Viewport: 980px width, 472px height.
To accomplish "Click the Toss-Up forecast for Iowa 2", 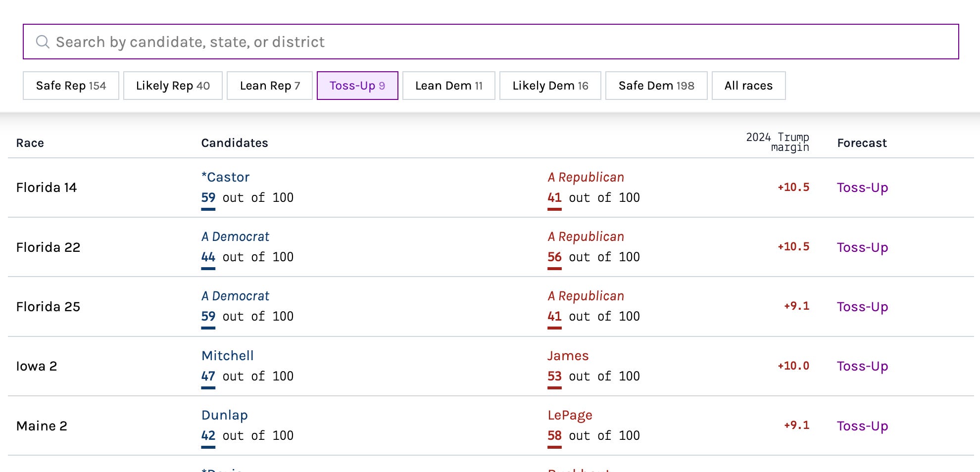I will point(863,366).
